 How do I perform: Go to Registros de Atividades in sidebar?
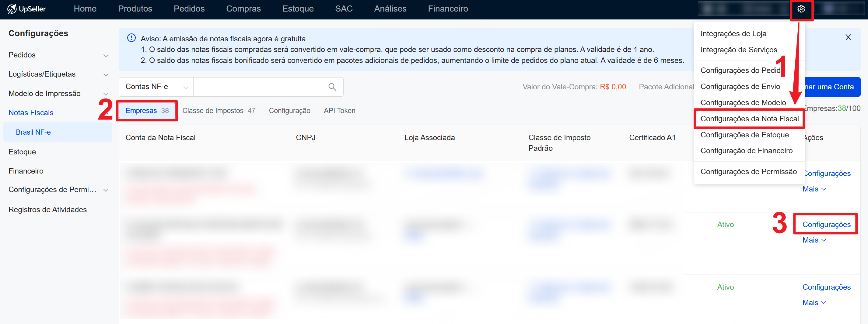point(47,210)
